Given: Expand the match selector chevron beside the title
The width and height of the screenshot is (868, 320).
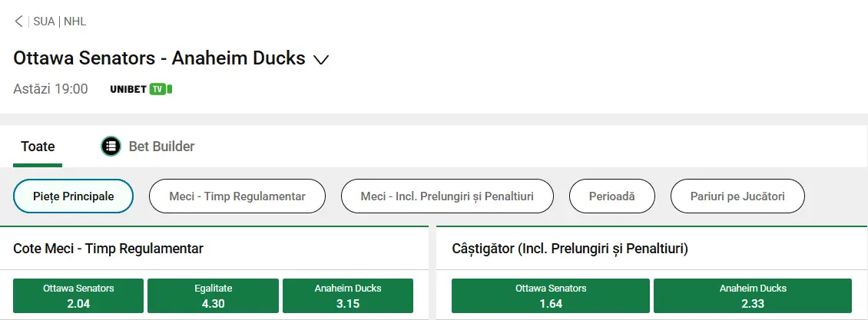Looking at the screenshot, I should click(x=322, y=60).
